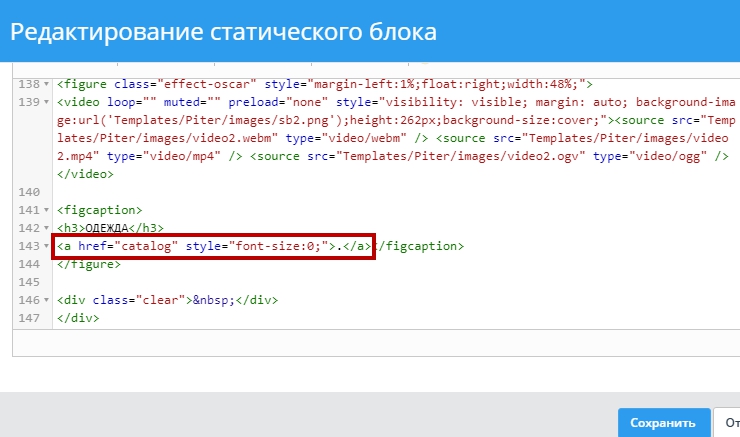The image size is (740, 437).
Task: Click line number 140 in gutter
Action: click(29, 192)
